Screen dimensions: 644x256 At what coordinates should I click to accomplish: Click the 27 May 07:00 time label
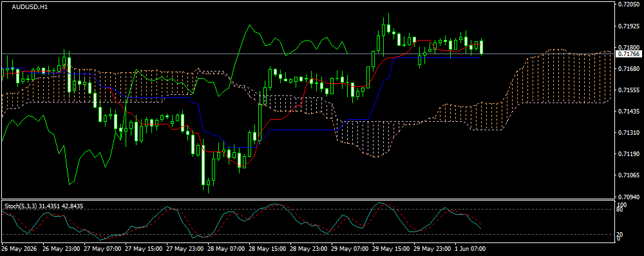(x=102, y=249)
